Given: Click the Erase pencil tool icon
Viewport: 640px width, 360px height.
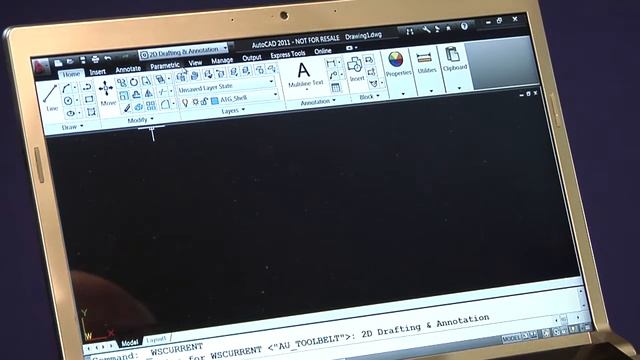Looking at the screenshot, I should pyautogui.click(x=127, y=108).
